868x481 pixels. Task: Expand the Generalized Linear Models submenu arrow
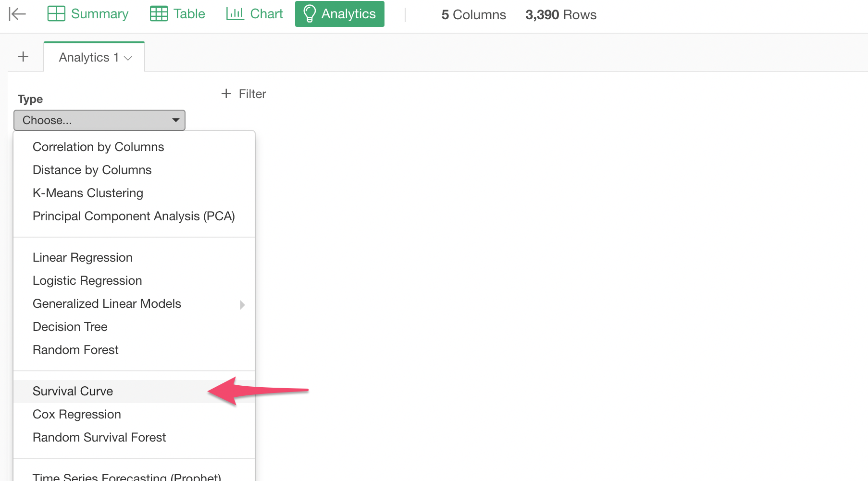coord(242,304)
